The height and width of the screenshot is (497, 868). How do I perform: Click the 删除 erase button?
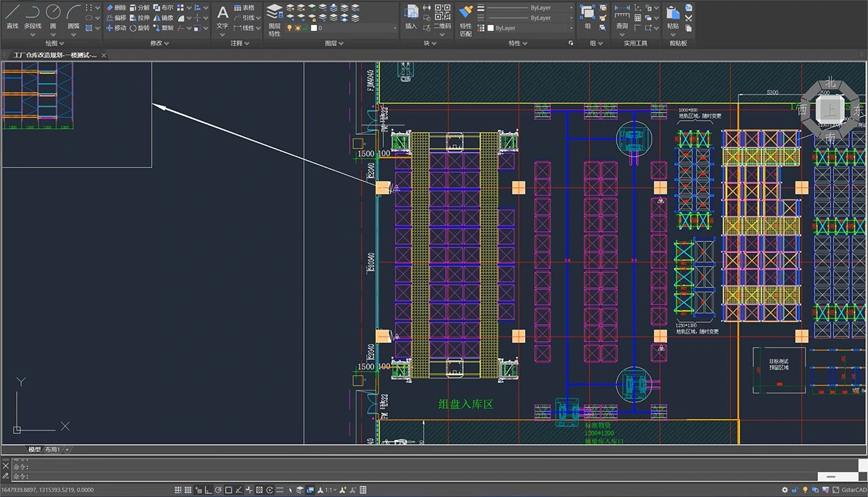point(116,7)
